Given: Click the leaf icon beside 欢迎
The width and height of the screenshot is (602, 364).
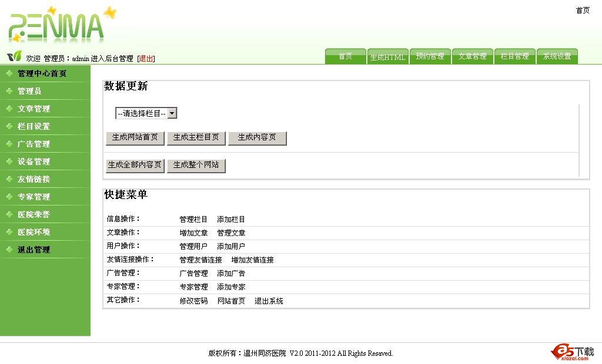Looking at the screenshot, I should pos(14,56).
